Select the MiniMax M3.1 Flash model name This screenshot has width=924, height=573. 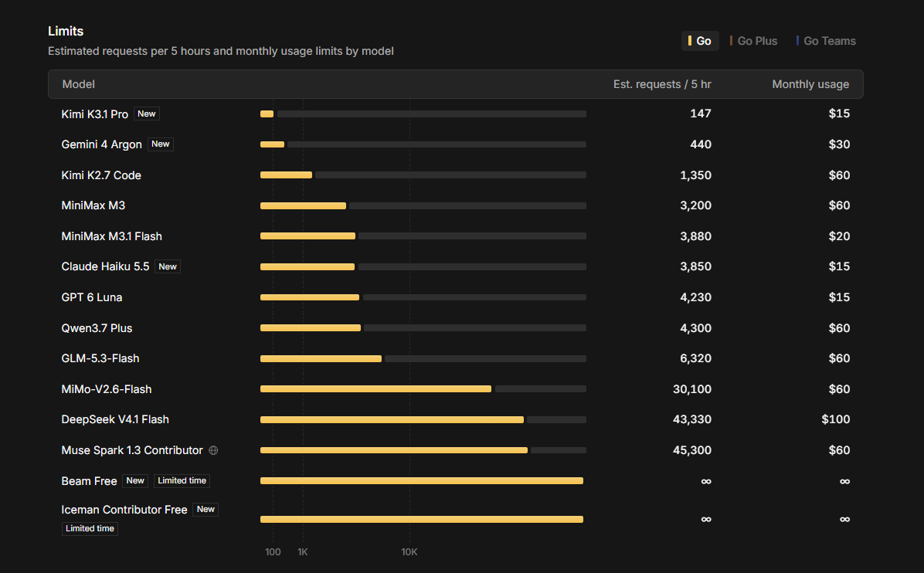click(111, 236)
